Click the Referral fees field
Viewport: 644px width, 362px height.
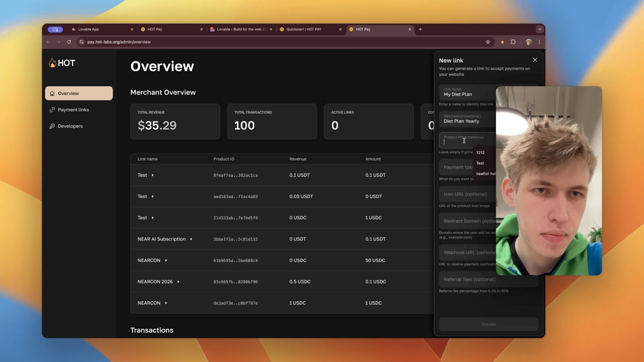click(489, 280)
